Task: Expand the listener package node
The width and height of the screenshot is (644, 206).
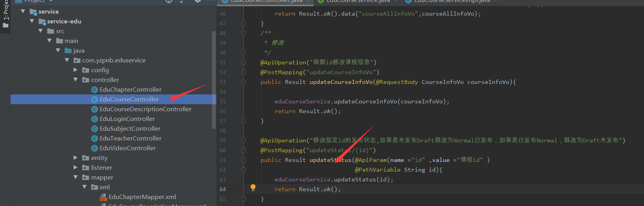Action: (x=76, y=168)
